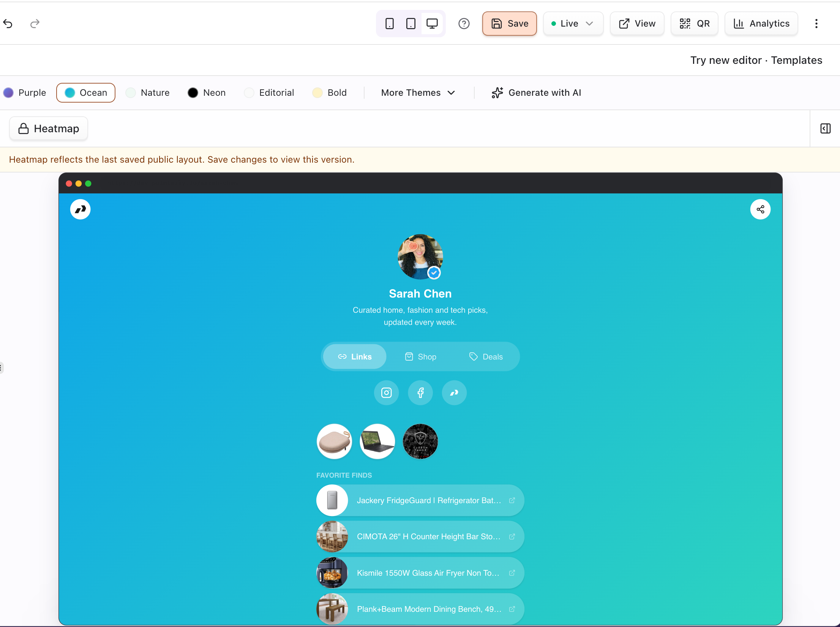
Task: Click the share icon in the preview
Action: coord(760,209)
